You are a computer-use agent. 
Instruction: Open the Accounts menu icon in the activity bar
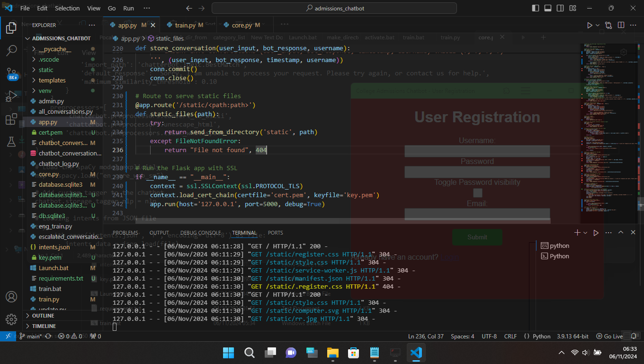[11, 297]
